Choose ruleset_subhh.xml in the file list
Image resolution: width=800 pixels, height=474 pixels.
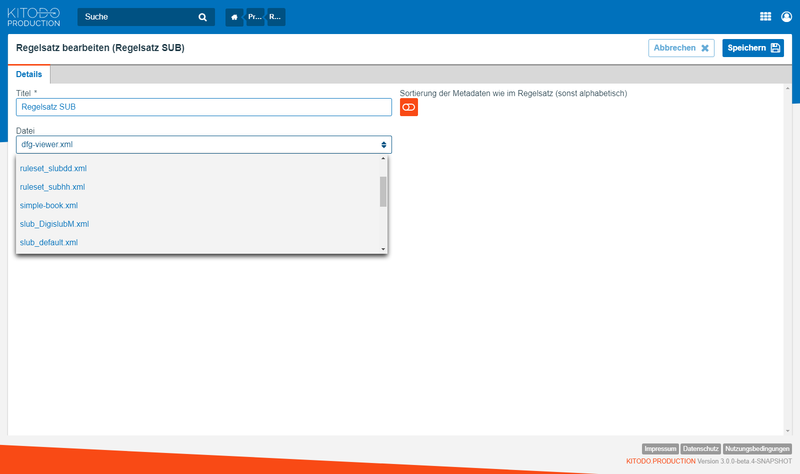pos(52,187)
